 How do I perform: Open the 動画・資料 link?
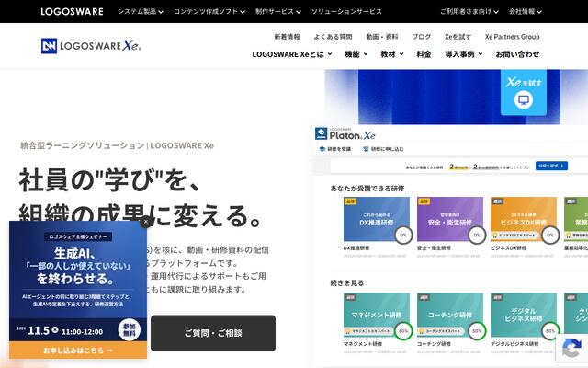pos(382,37)
